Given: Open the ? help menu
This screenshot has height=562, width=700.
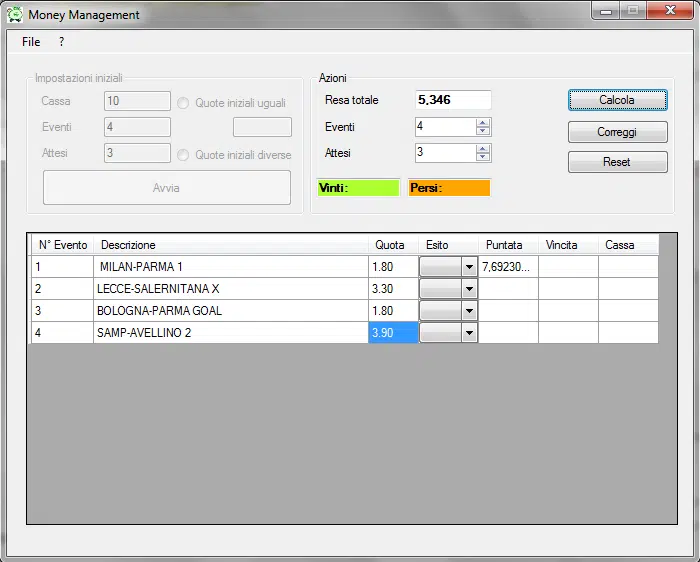Looking at the screenshot, I should 61,42.
